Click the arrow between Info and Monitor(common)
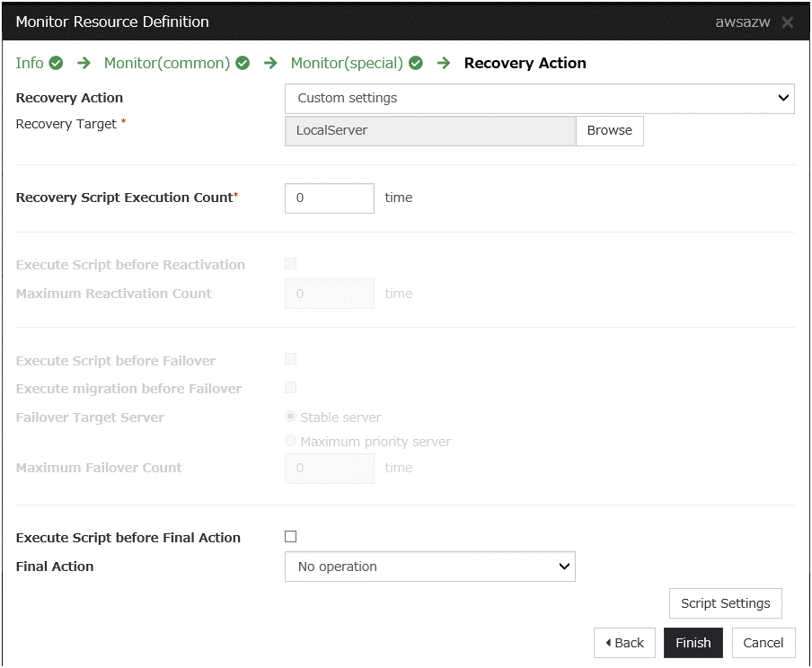 pos(84,63)
